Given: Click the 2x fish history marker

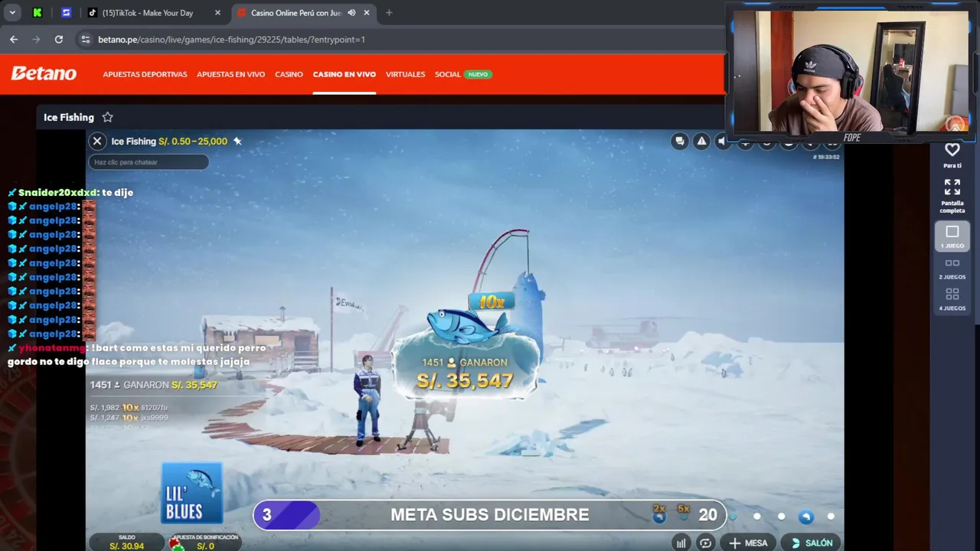Looking at the screenshot, I should [x=659, y=514].
